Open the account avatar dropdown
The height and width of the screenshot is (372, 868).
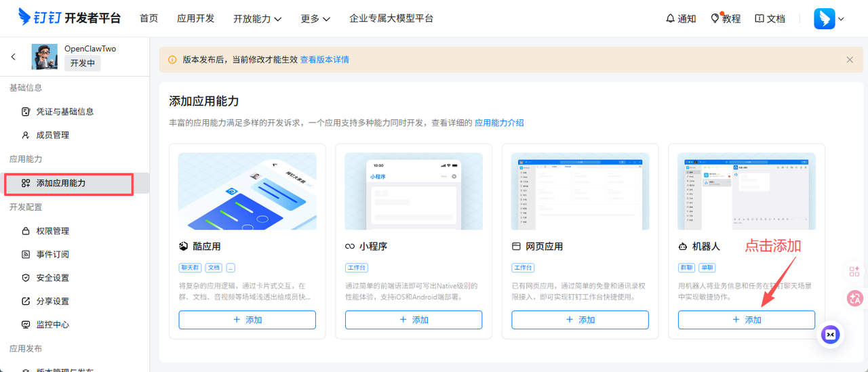click(829, 19)
